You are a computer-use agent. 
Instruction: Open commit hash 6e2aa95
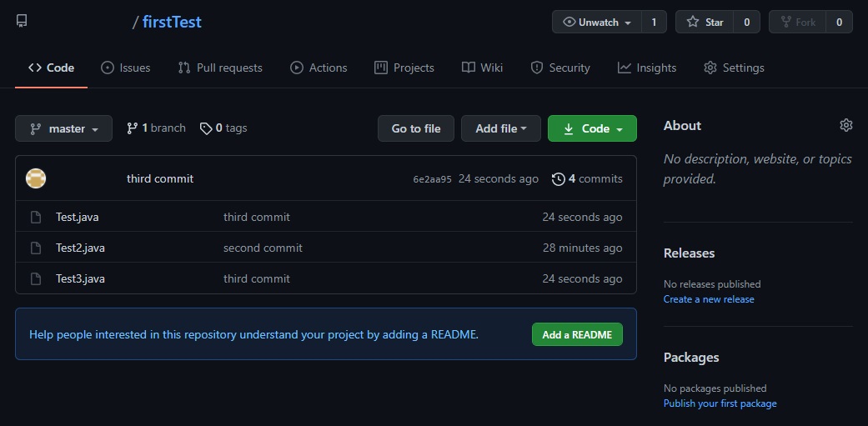433,179
